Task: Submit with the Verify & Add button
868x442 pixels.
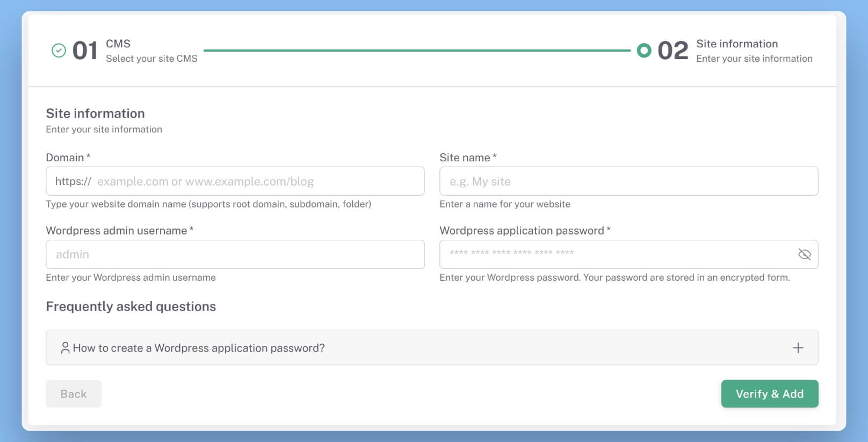Action: (770, 394)
